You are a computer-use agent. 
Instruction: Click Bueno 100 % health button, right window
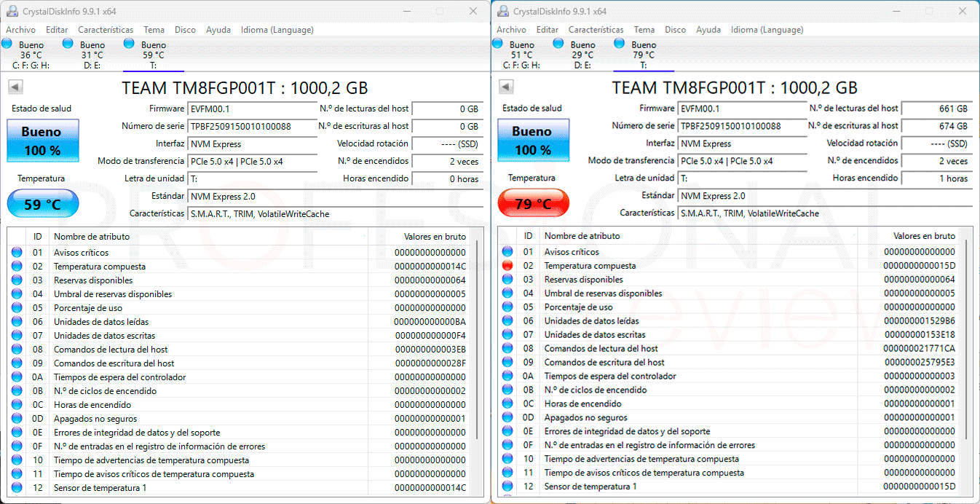coord(532,141)
